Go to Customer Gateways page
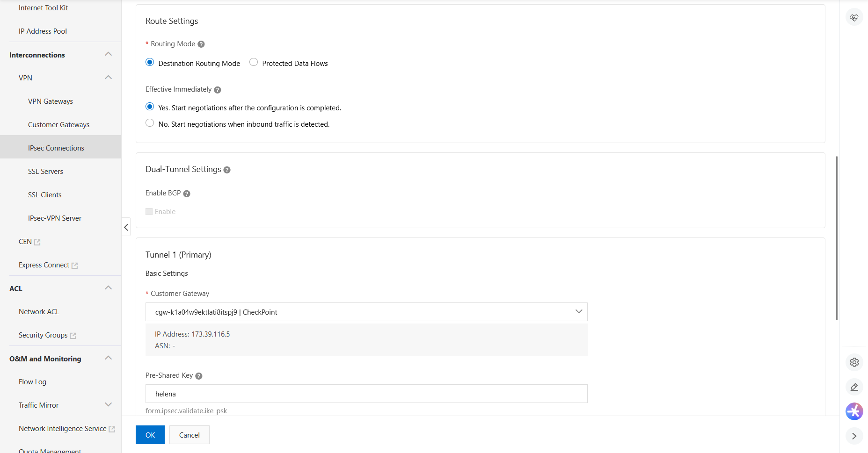This screenshot has height=453, width=868. [x=58, y=125]
